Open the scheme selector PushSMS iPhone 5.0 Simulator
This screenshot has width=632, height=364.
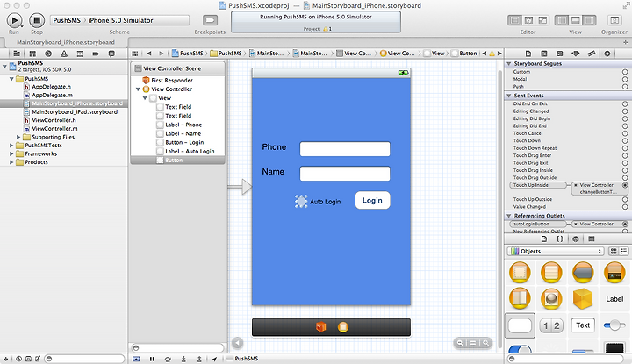119,20
